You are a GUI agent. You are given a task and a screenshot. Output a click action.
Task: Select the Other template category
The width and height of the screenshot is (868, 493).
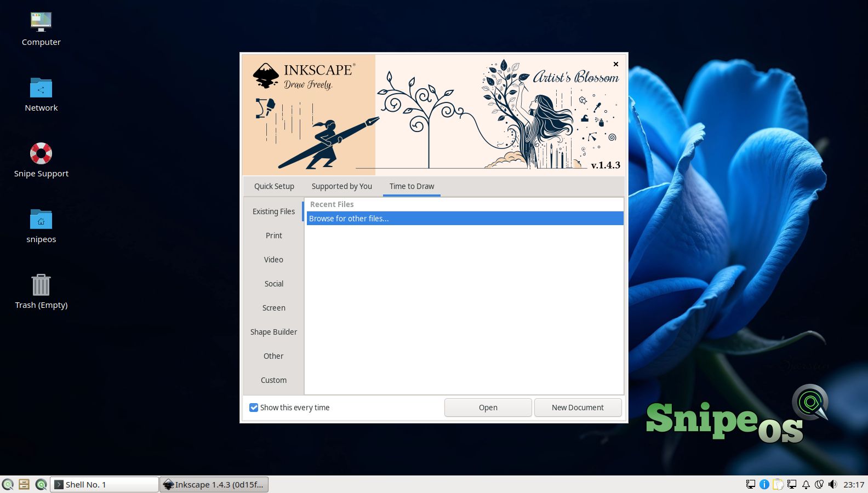click(x=273, y=356)
